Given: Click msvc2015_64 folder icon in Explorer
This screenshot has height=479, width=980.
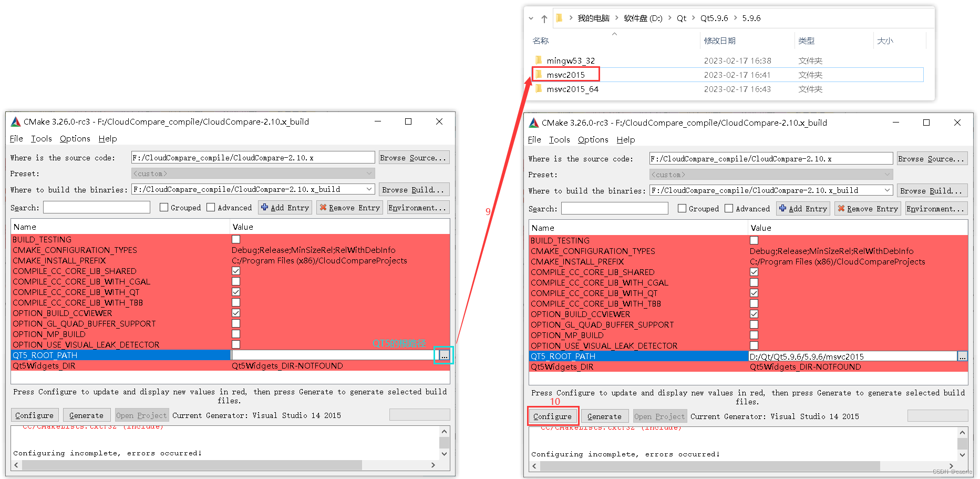Looking at the screenshot, I should pos(539,88).
